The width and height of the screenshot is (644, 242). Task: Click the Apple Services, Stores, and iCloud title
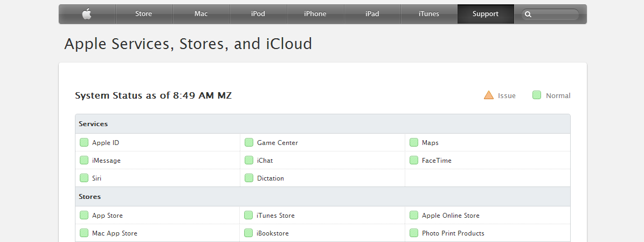[x=188, y=44]
